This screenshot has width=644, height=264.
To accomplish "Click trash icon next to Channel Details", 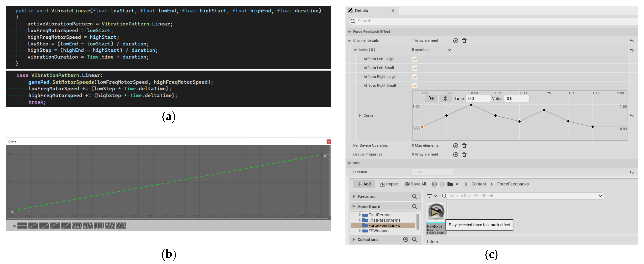I will (464, 41).
